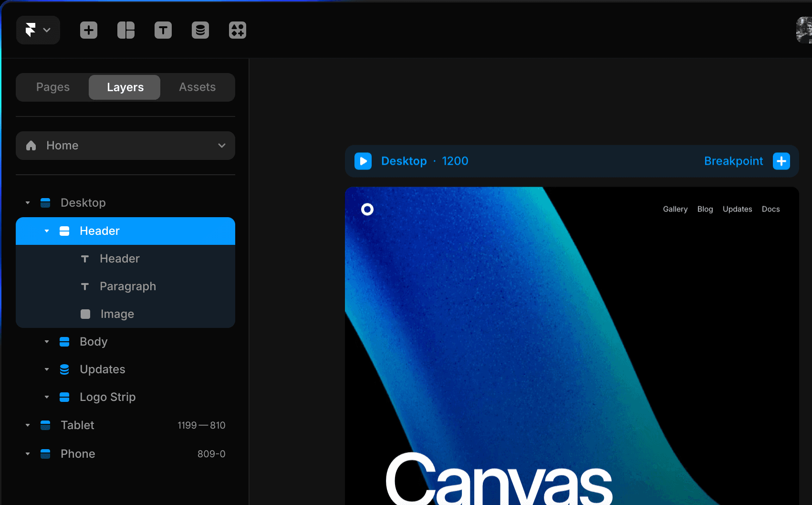Screen dimensions: 812x505
Task: Switch to the Assets tab
Action: point(197,87)
